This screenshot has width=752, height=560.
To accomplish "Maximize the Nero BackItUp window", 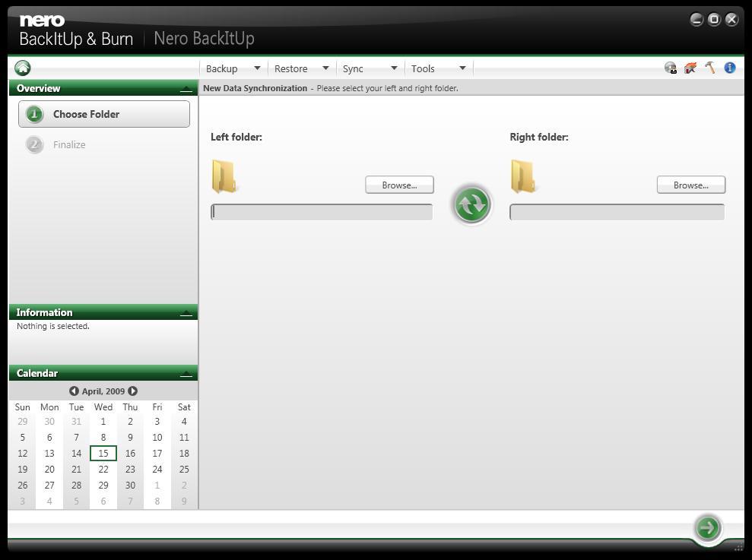I will click(714, 19).
